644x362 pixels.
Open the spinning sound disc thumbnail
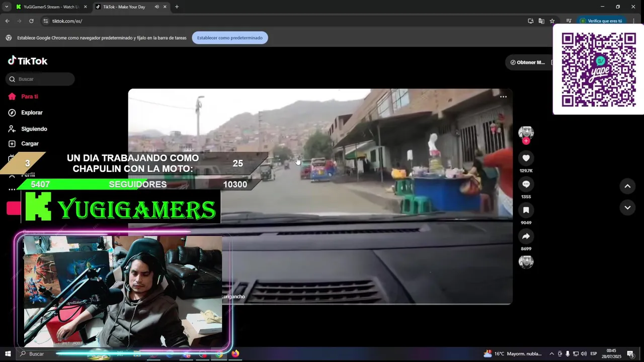526,261
